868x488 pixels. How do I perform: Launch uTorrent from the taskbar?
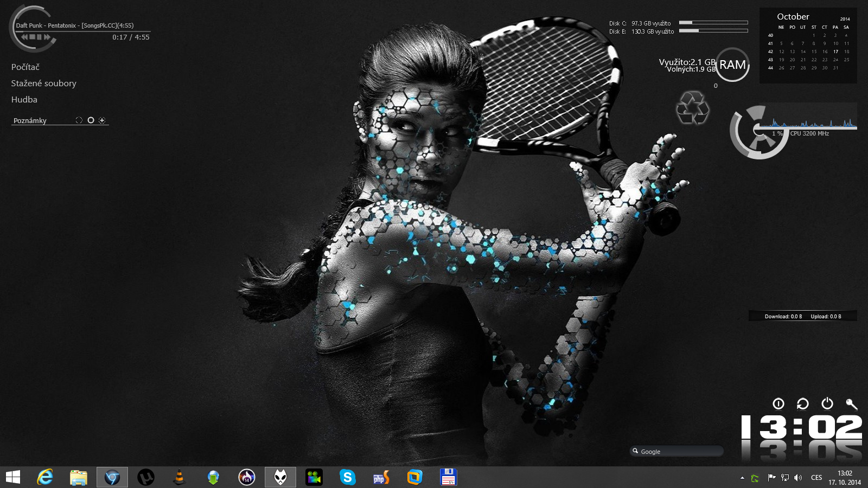[145, 477]
